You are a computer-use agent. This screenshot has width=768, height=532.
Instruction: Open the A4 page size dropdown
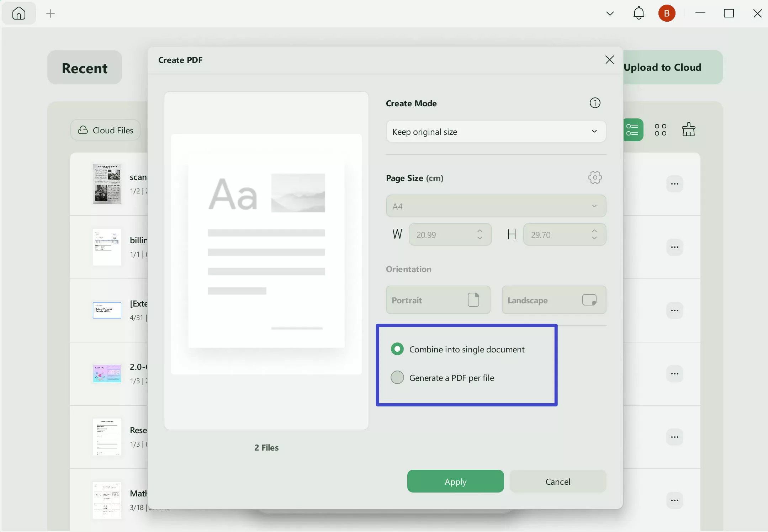(x=496, y=206)
